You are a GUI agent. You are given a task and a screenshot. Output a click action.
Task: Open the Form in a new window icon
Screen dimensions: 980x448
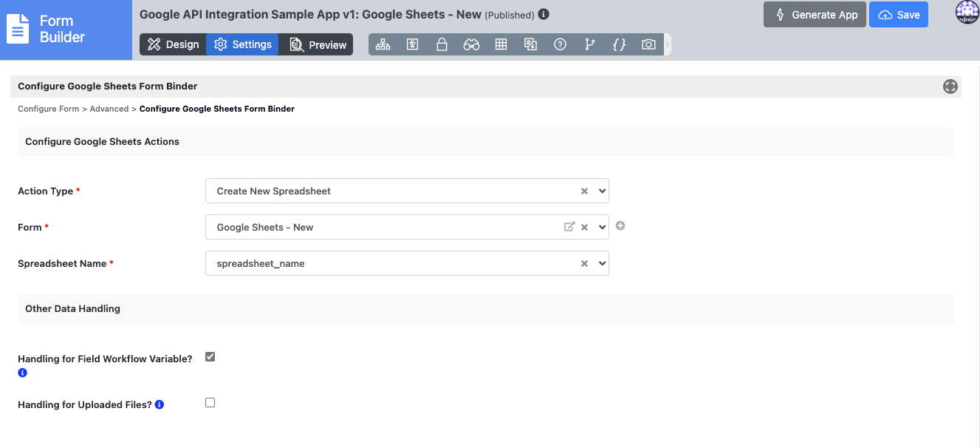569,227
